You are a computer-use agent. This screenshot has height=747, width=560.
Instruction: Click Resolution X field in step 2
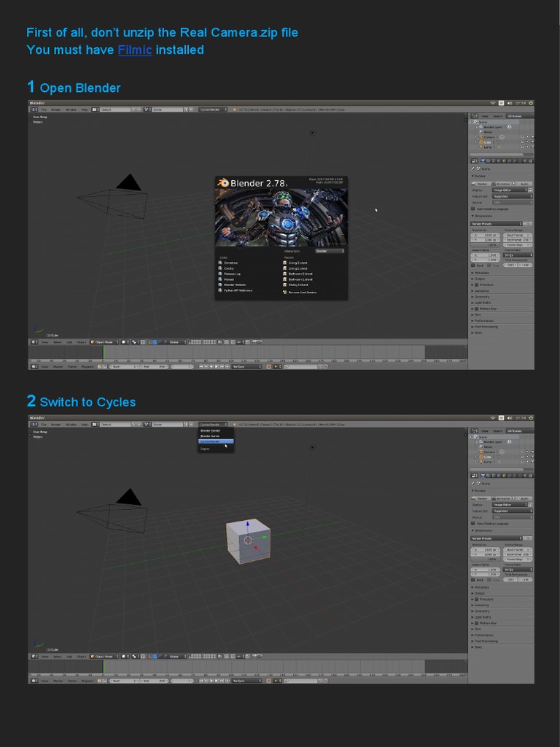pyautogui.click(x=485, y=550)
